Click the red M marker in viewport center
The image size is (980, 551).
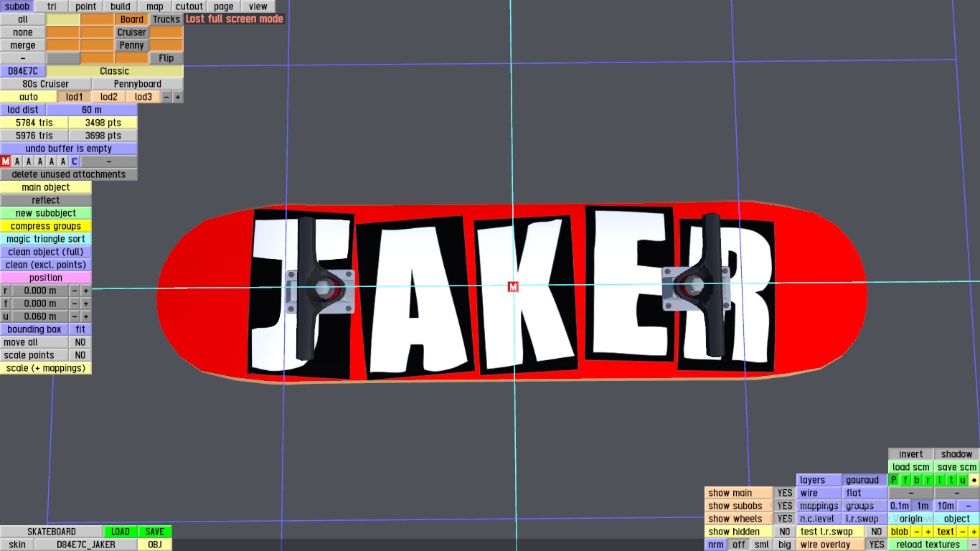click(x=513, y=287)
